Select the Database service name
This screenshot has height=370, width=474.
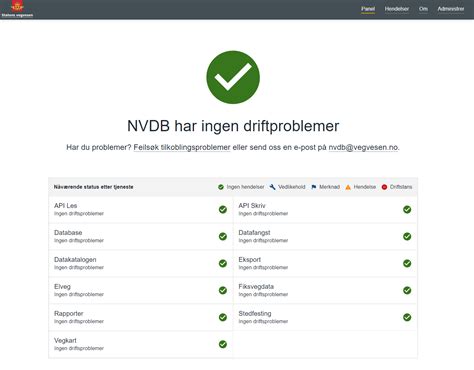coord(68,233)
